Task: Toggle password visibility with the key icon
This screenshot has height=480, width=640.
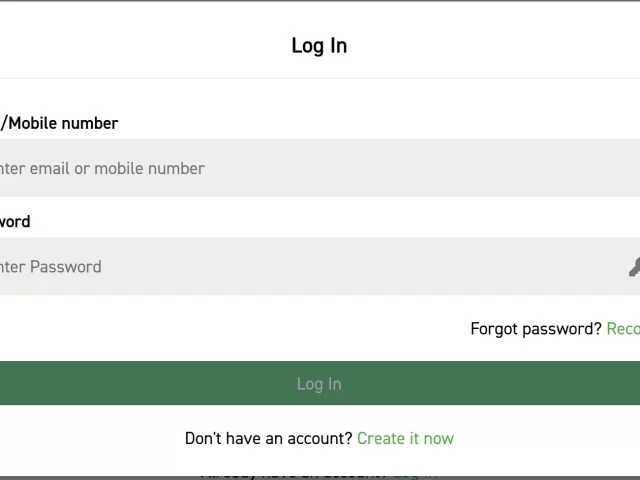Action: click(x=634, y=267)
